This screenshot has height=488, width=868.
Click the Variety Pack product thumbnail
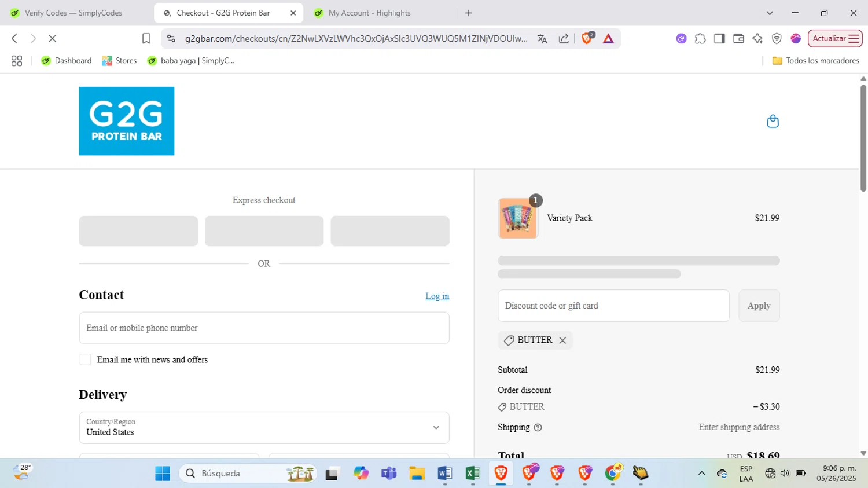[x=518, y=218]
